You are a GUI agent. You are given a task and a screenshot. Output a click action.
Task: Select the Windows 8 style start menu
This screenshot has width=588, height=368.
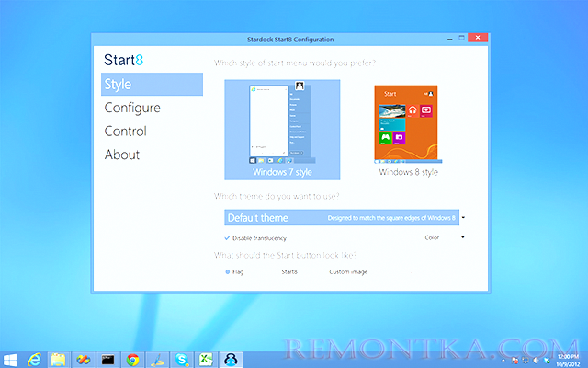pyautogui.click(x=408, y=131)
